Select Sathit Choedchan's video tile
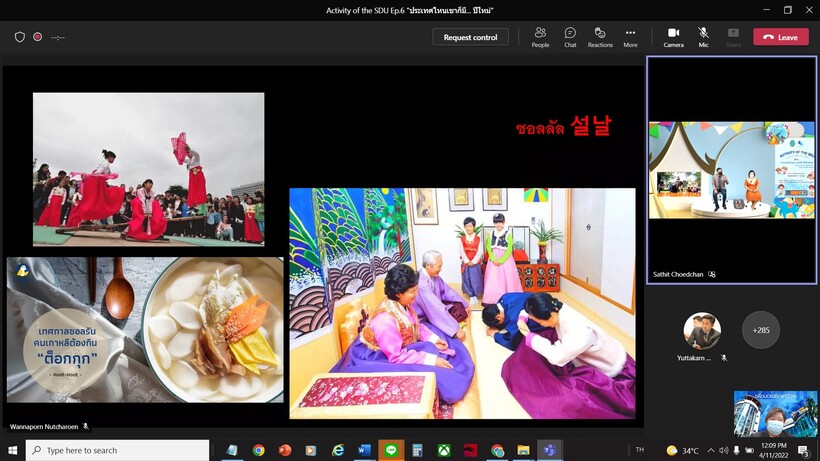The width and height of the screenshot is (820, 461). point(731,170)
